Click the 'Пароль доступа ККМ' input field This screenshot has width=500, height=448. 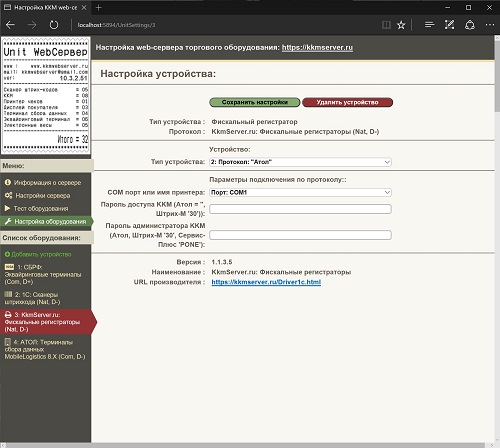coord(300,209)
